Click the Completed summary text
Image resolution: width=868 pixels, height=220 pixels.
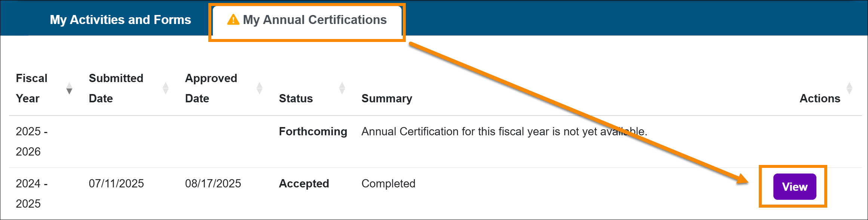tap(388, 184)
